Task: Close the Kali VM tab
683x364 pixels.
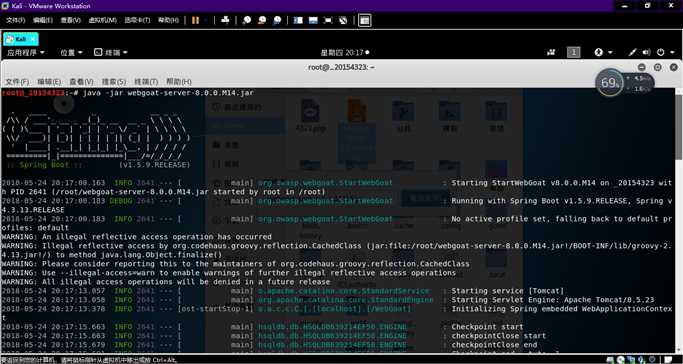Action: click(x=34, y=39)
